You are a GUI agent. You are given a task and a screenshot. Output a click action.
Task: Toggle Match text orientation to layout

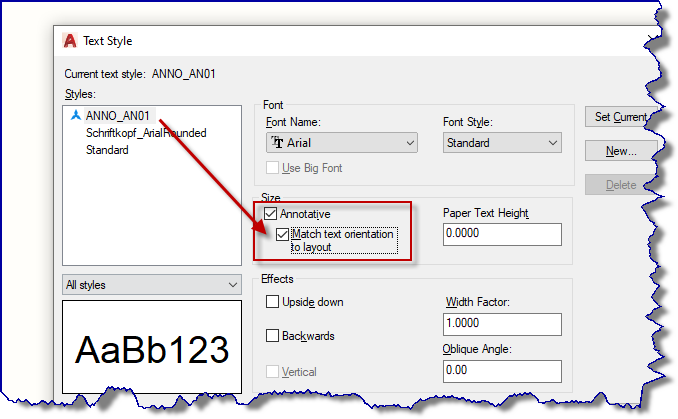point(282,234)
